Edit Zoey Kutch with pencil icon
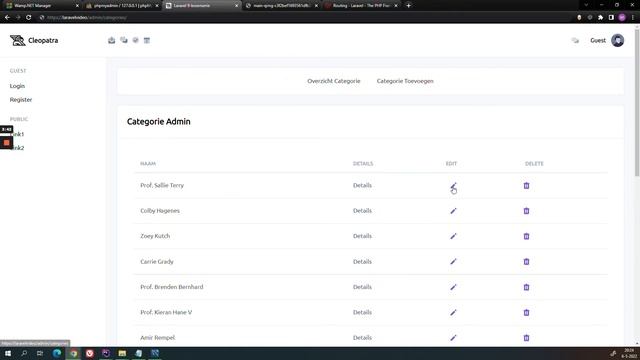Image resolution: width=640 pixels, height=360 pixels. pyautogui.click(x=453, y=236)
